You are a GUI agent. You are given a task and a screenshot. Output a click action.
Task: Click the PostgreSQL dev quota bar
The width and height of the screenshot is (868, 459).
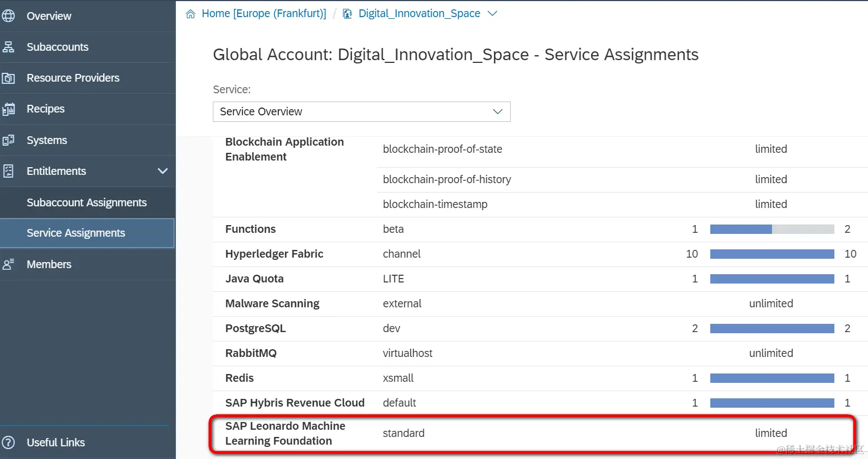coord(771,329)
